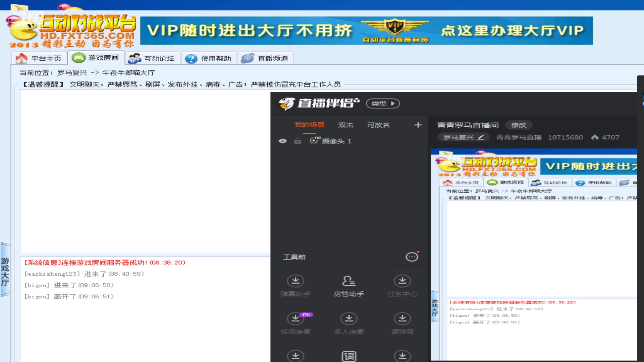Hide the 摄像头 1 source via eye toggle
Screen dimensions: 644x362
[x=283, y=141]
